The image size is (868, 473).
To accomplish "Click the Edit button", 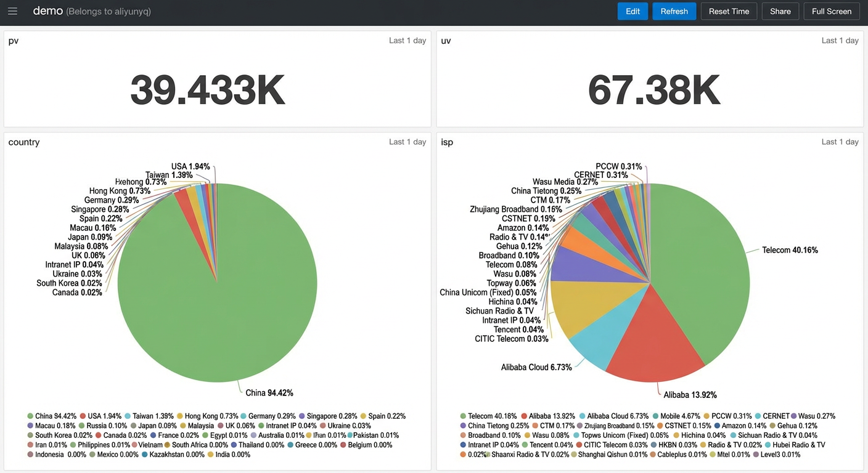I will (633, 11).
